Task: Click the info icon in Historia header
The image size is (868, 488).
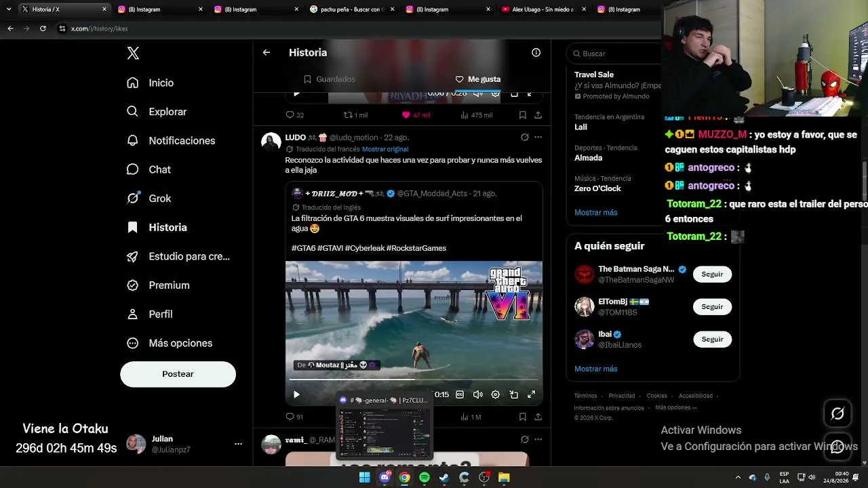Action: 536,52
